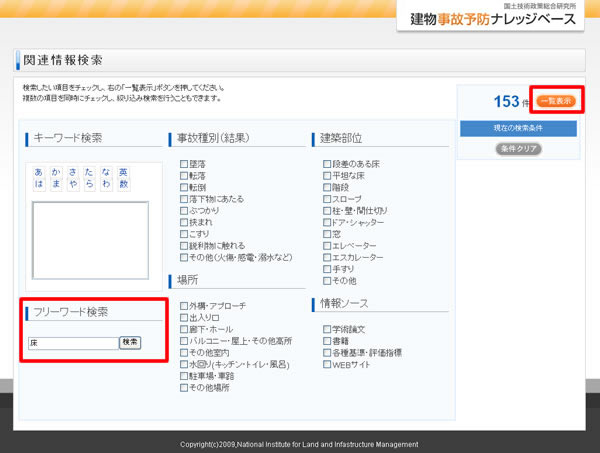Check the 書籍 checkbox

[x=327, y=341]
